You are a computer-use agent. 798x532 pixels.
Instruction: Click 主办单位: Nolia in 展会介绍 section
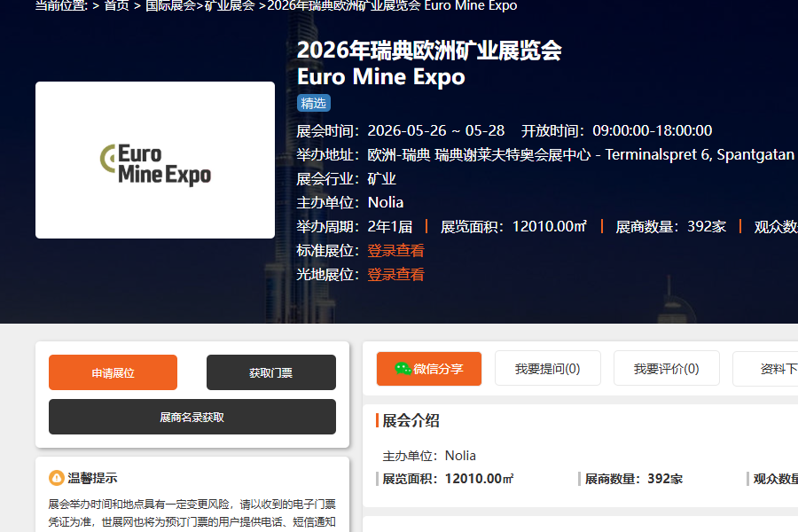pyautogui.click(x=429, y=456)
